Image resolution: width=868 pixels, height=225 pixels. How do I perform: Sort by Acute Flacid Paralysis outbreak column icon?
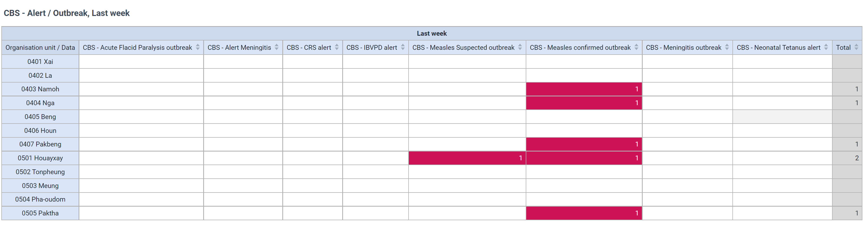pos(198,47)
